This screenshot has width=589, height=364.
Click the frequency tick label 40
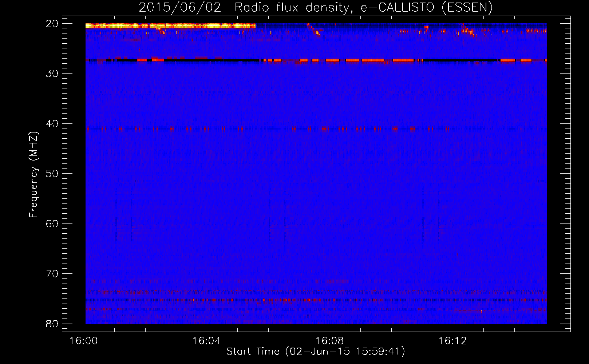[x=52, y=124]
